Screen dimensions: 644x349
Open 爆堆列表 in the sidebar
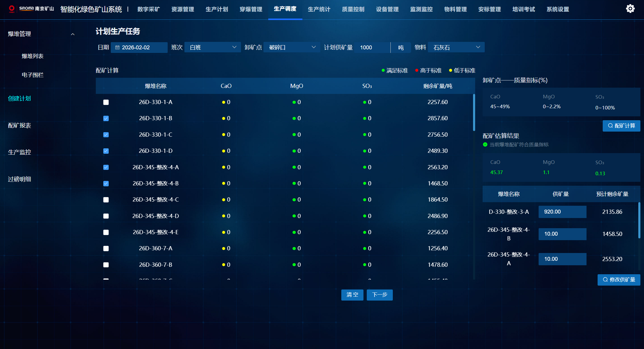coord(33,56)
